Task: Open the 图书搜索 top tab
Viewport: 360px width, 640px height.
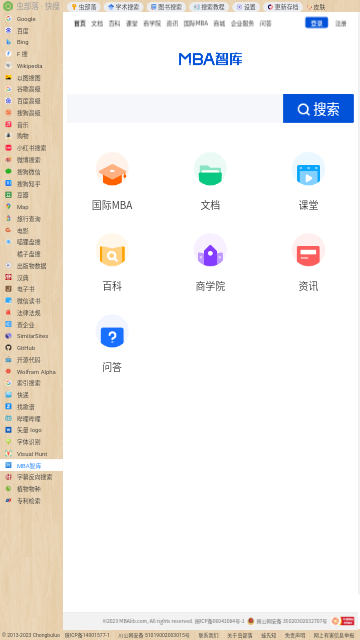Action: [167, 7]
